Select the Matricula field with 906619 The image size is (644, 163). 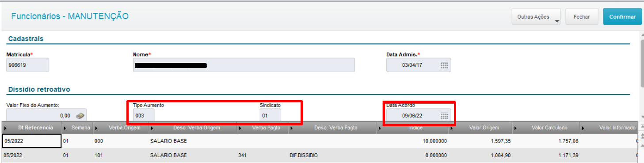28,65
